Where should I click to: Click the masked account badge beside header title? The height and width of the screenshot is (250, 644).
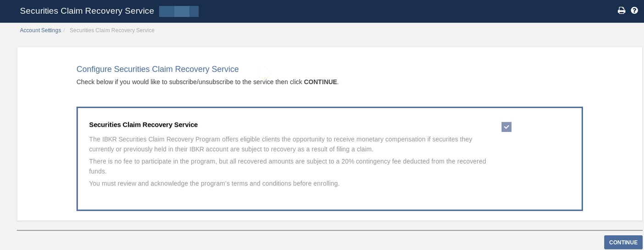[x=179, y=11]
